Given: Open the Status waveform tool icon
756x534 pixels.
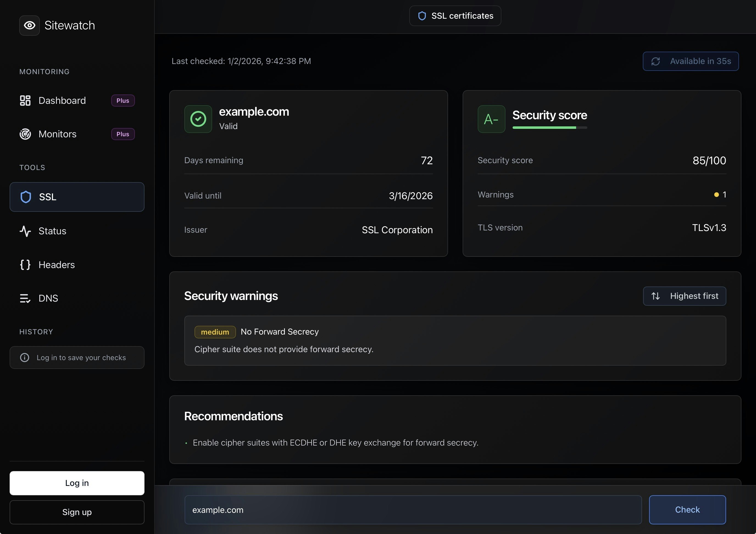Looking at the screenshot, I should 25,231.
